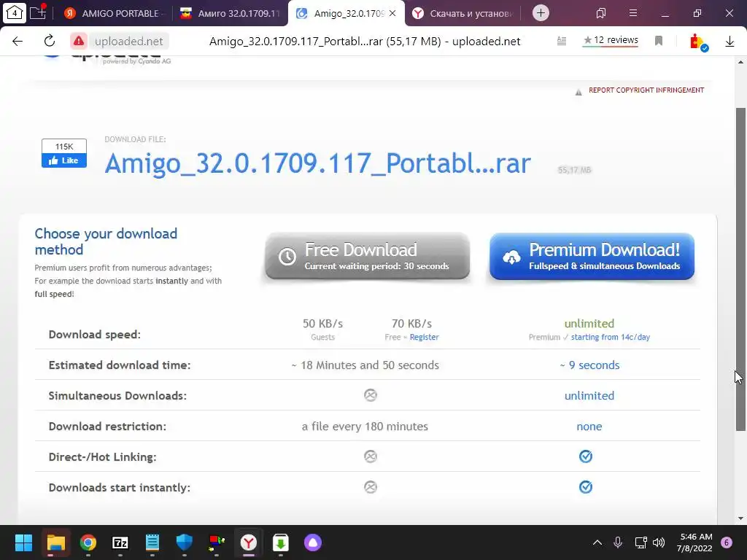Open the clock showing 5:46 AM
Screen dimensions: 747x560
click(x=694, y=542)
